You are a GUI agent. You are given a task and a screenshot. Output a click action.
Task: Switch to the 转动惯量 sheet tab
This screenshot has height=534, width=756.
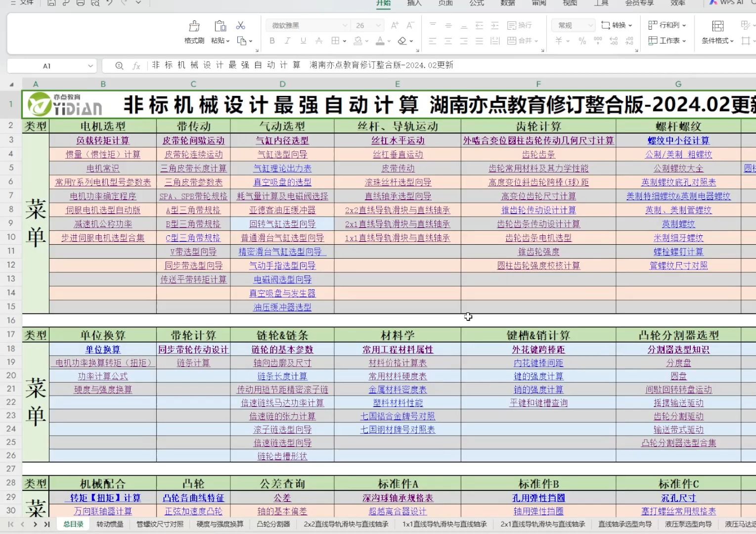(x=110, y=524)
